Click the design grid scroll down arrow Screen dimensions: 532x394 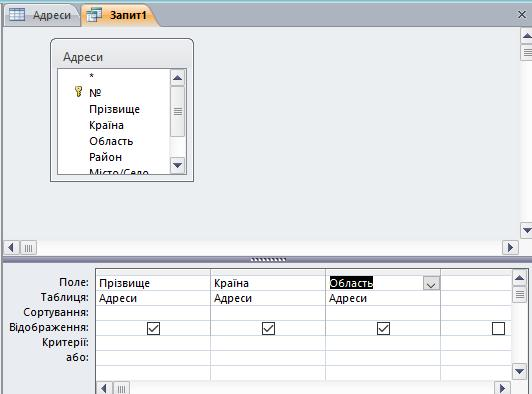click(519, 371)
